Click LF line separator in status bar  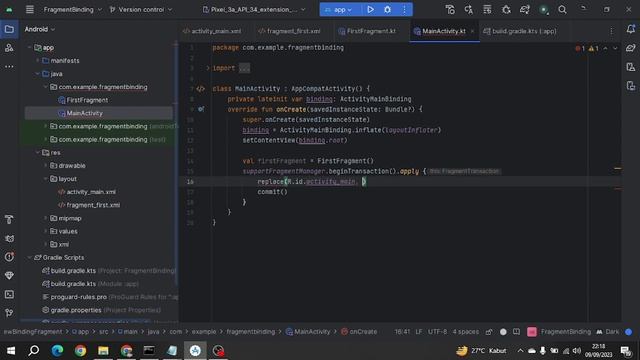point(419,332)
